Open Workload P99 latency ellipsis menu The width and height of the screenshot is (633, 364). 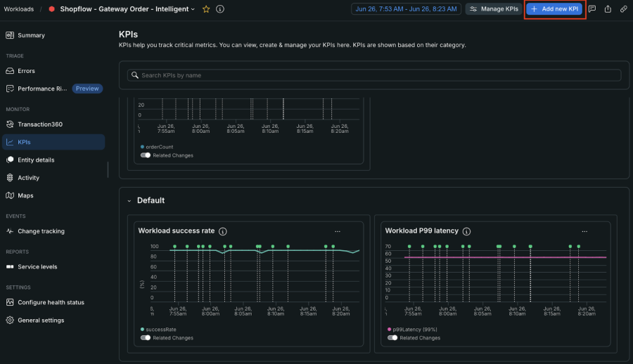tap(584, 231)
